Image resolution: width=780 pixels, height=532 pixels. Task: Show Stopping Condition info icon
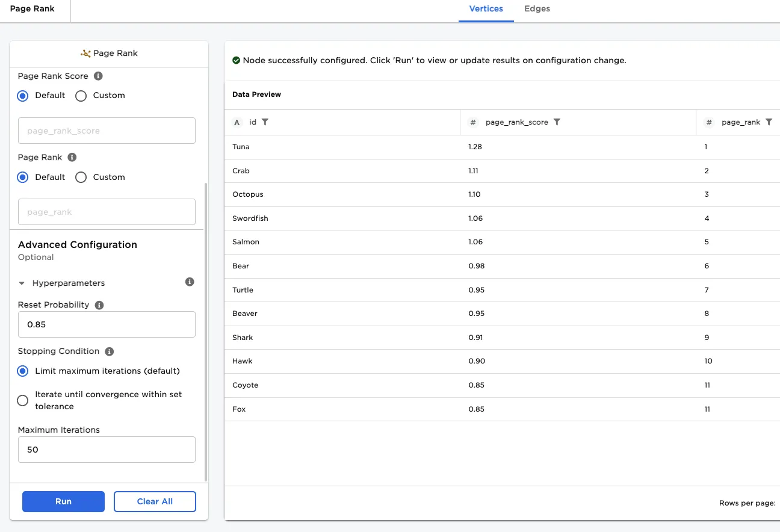pyautogui.click(x=110, y=351)
